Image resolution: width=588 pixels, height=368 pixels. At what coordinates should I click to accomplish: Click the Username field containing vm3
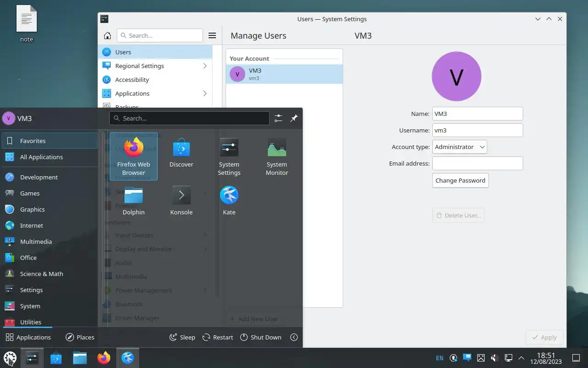point(478,130)
